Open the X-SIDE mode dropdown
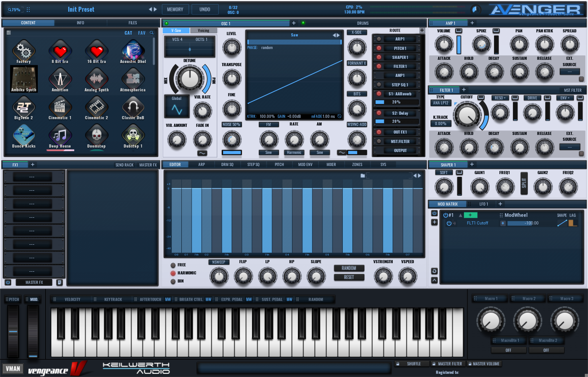588x377 pixels. (357, 32)
